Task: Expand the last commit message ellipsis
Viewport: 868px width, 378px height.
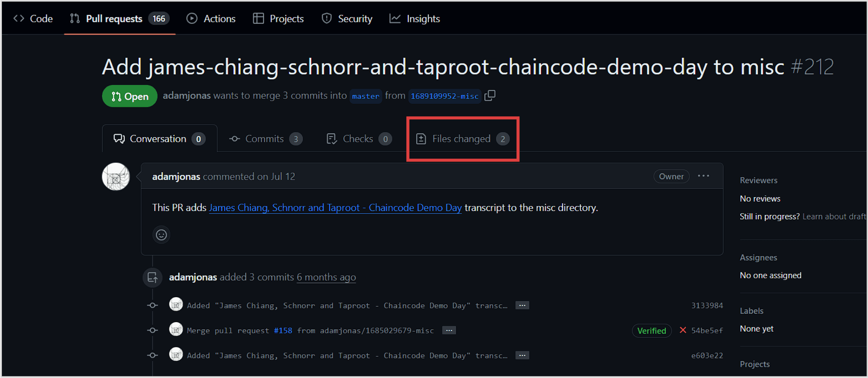Action: (522, 355)
